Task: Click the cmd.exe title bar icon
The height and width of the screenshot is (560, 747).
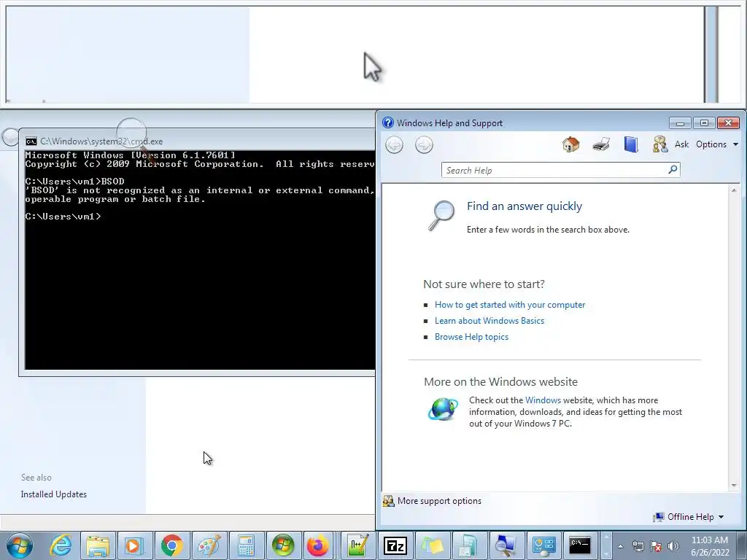Action: 31,141
